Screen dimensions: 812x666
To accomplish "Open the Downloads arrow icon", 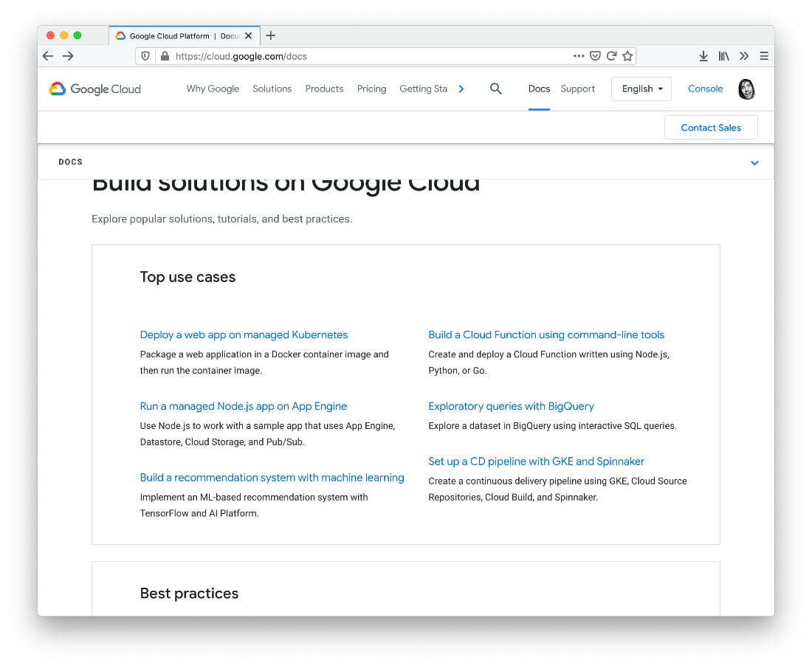I will [703, 56].
